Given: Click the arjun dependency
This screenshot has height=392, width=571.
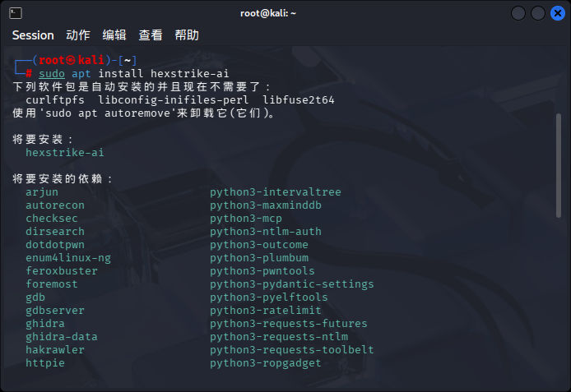Looking at the screenshot, I should coord(42,192).
